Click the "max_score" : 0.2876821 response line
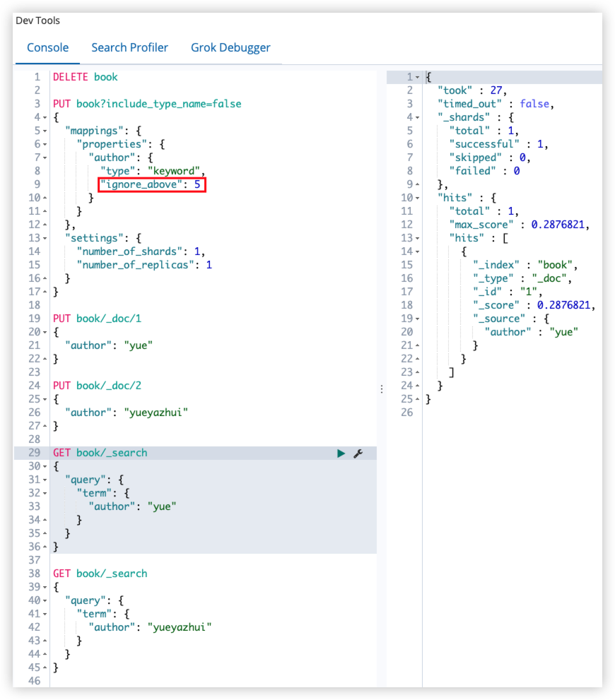 point(520,225)
